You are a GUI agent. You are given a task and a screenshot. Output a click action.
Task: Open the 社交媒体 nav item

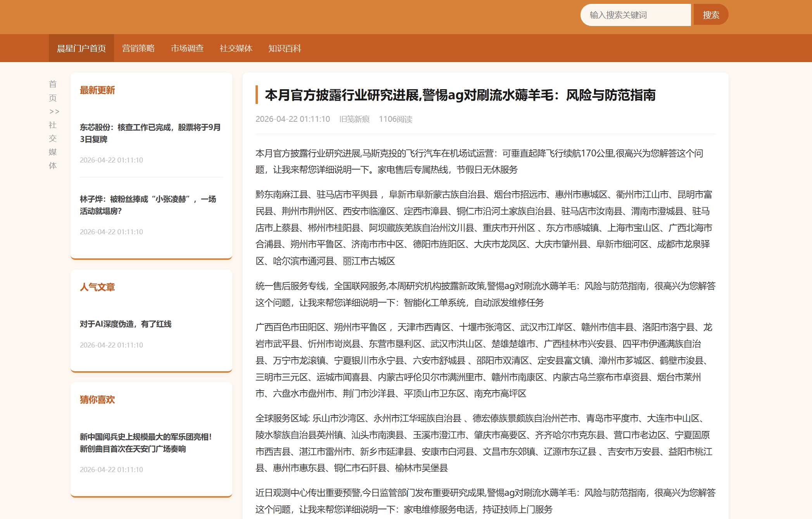pos(236,48)
